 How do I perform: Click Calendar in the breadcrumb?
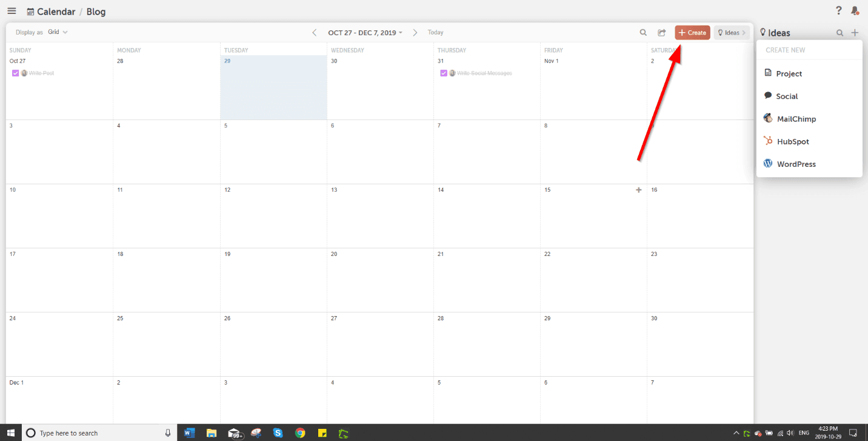coord(56,12)
